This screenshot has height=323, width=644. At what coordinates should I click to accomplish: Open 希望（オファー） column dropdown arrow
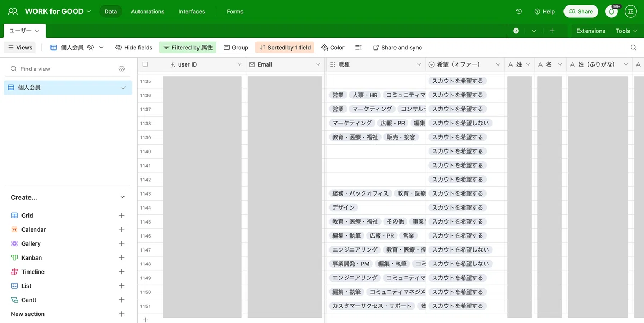click(x=498, y=64)
